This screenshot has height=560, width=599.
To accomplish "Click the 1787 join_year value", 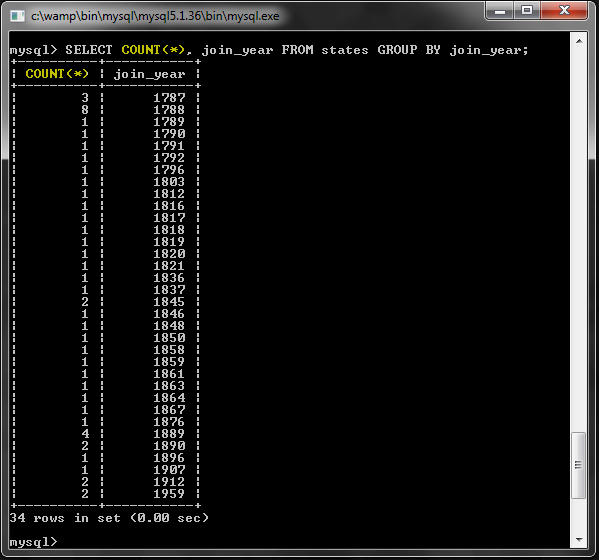I will pyautogui.click(x=169, y=98).
